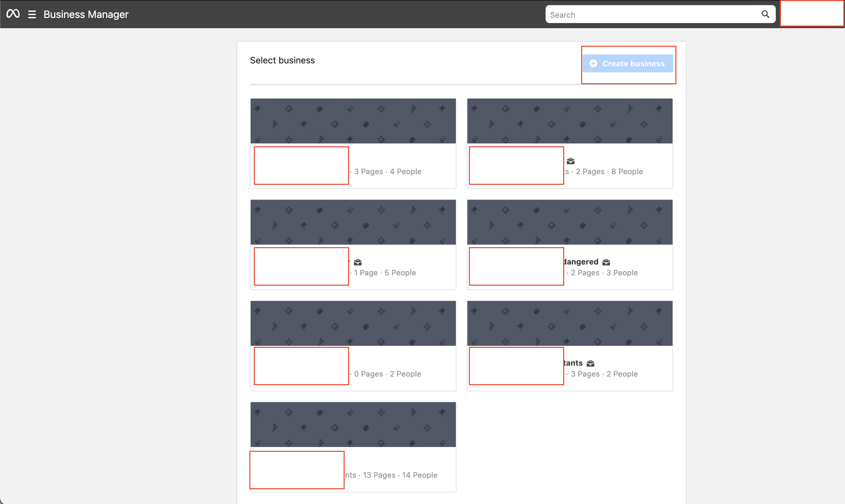Screen dimensions: 845x504
Task: Click the search magnifier icon
Action: pos(765,14)
